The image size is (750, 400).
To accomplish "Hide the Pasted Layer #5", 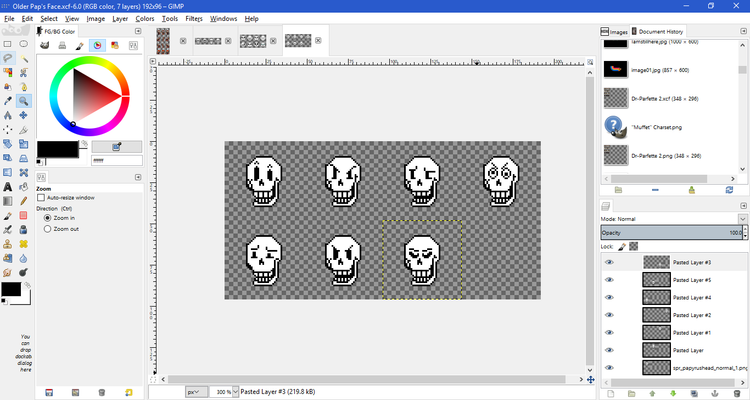I will click(x=609, y=280).
